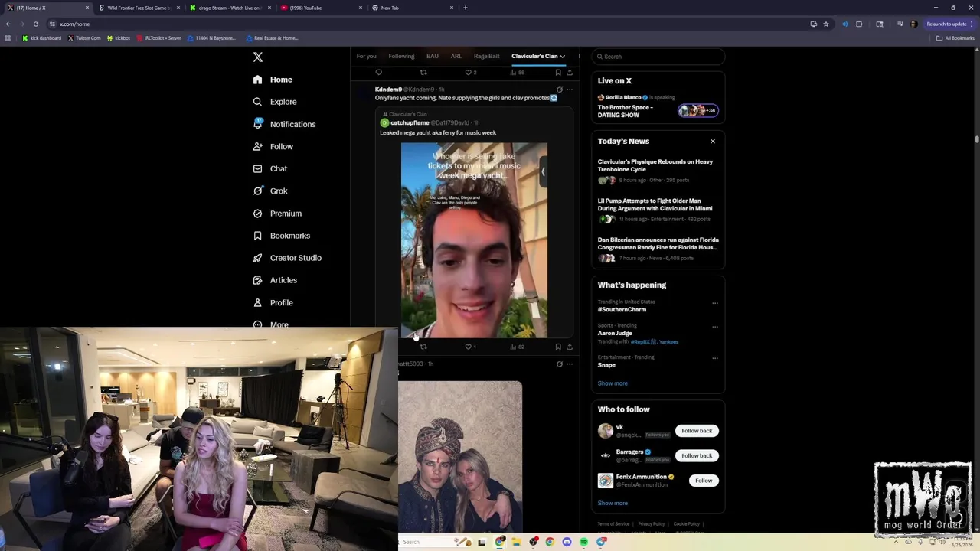Viewport: 980px width, 551px height.
Task: Open the Chrome profile avatar
Action: click(x=913, y=24)
